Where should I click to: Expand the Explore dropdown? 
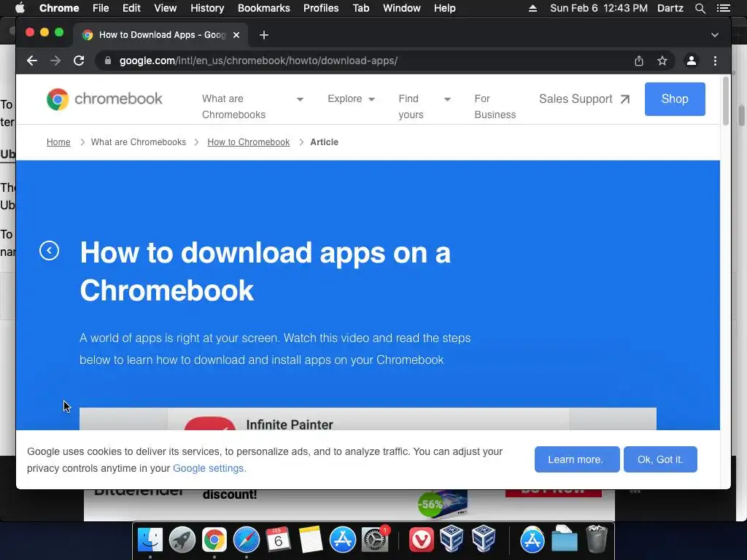(371, 99)
